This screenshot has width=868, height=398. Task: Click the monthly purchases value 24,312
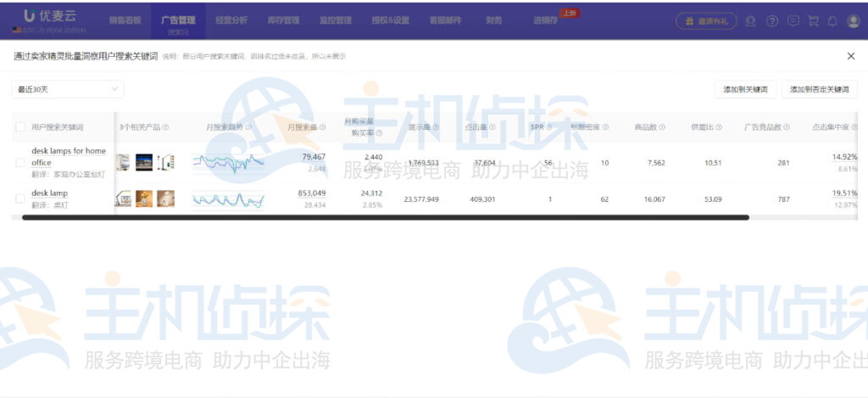coord(370,193)
